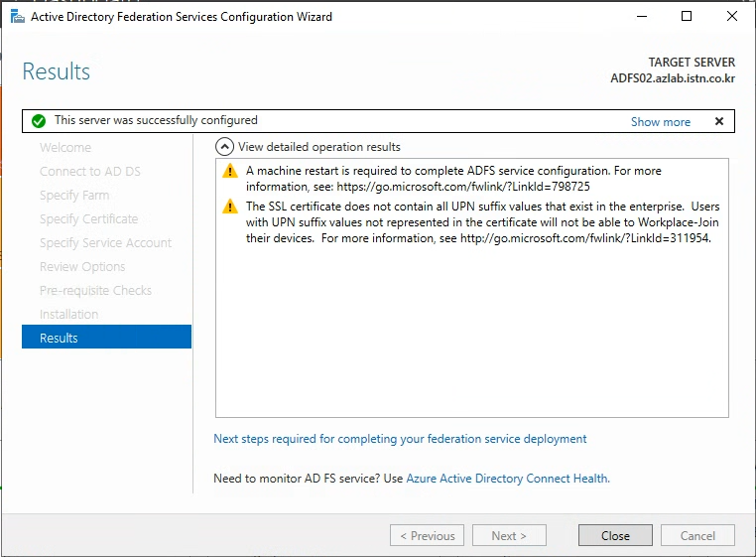Collapse View detailed operation results chevron

[224, 147]
